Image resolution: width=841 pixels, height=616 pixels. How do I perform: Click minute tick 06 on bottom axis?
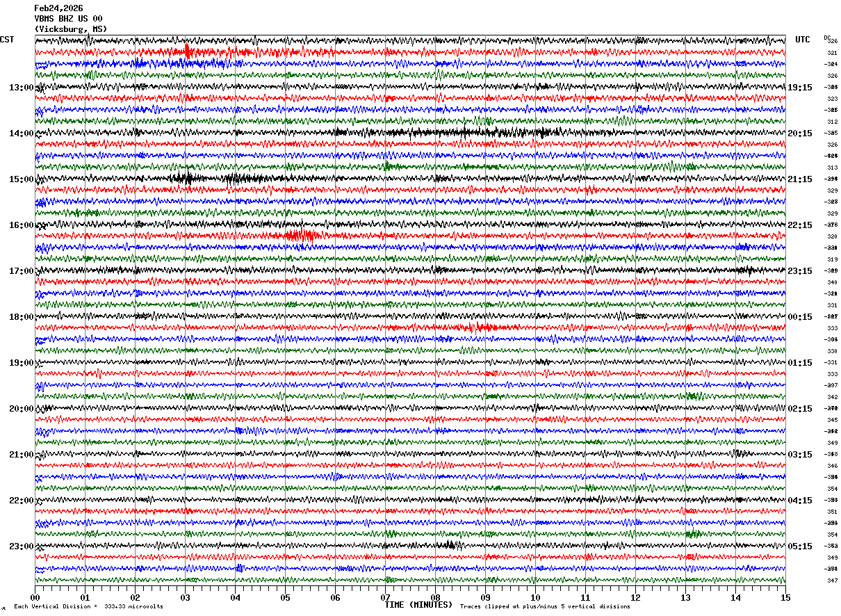[335, 597]
